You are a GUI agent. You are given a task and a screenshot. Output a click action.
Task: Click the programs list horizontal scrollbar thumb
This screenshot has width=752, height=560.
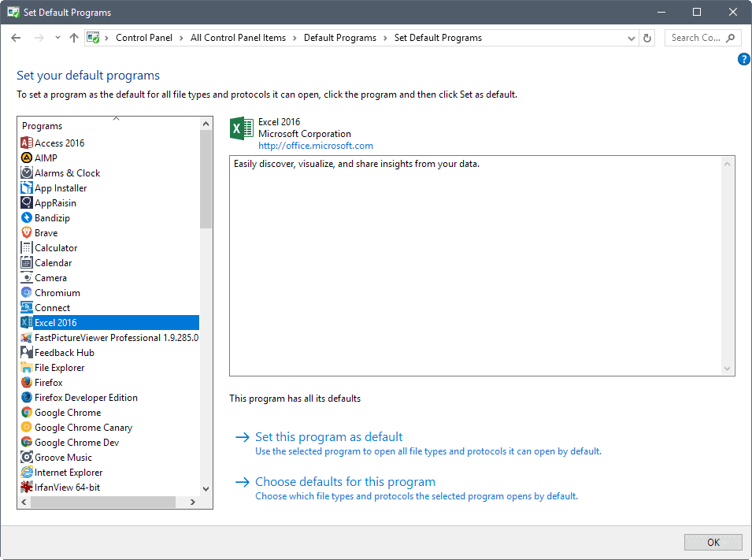(x=103, y=502)
